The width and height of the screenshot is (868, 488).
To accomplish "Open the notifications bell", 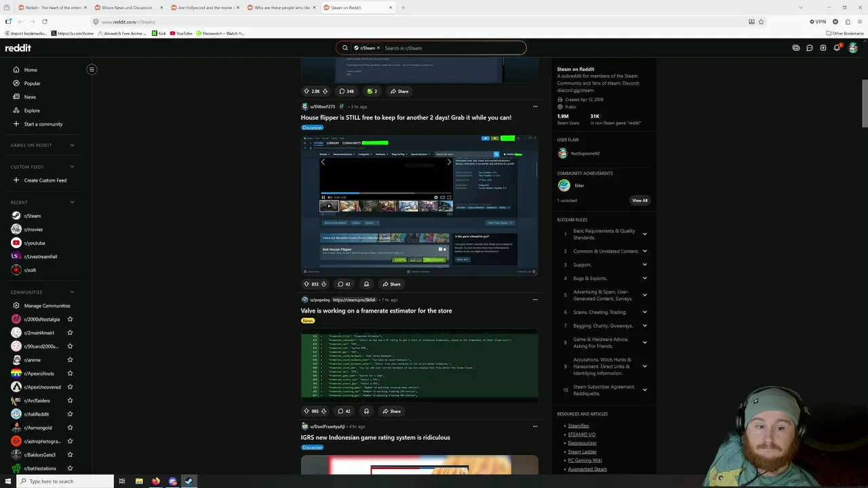I will [837, 48].
